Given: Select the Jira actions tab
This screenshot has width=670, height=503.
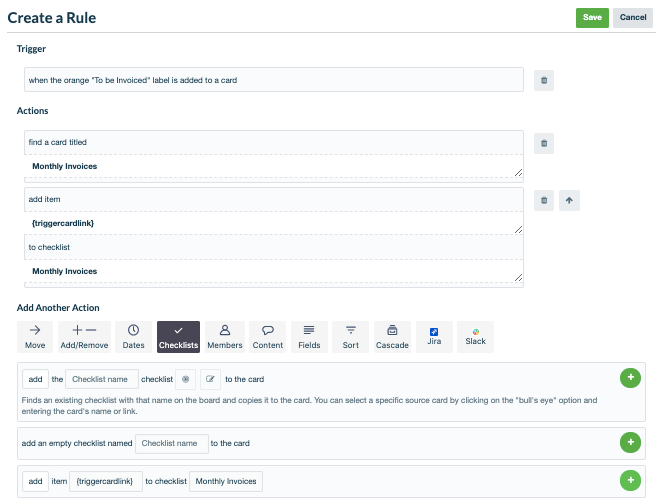Looking at the screenshot, I should click(434, 336).
